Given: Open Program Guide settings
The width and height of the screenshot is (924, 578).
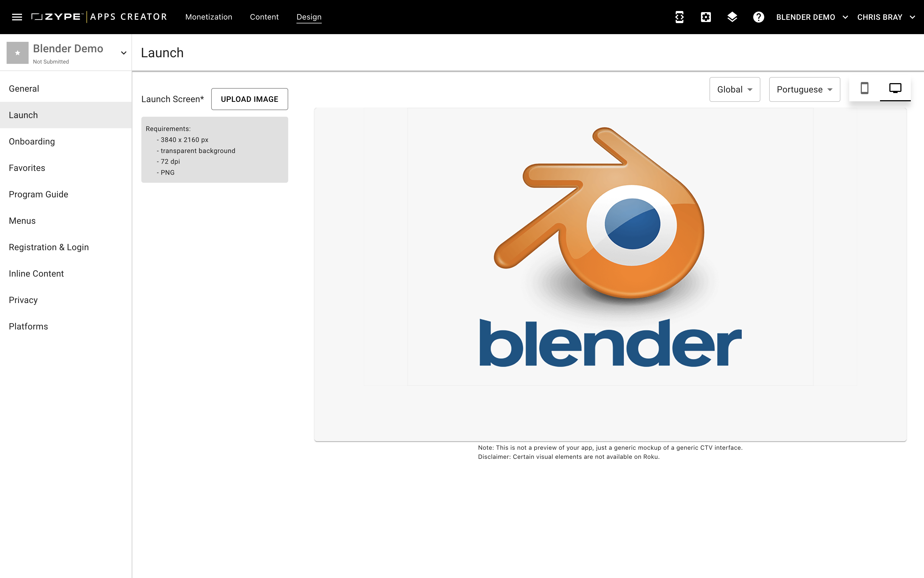Looking at the screenshot, I should [66, 194].
